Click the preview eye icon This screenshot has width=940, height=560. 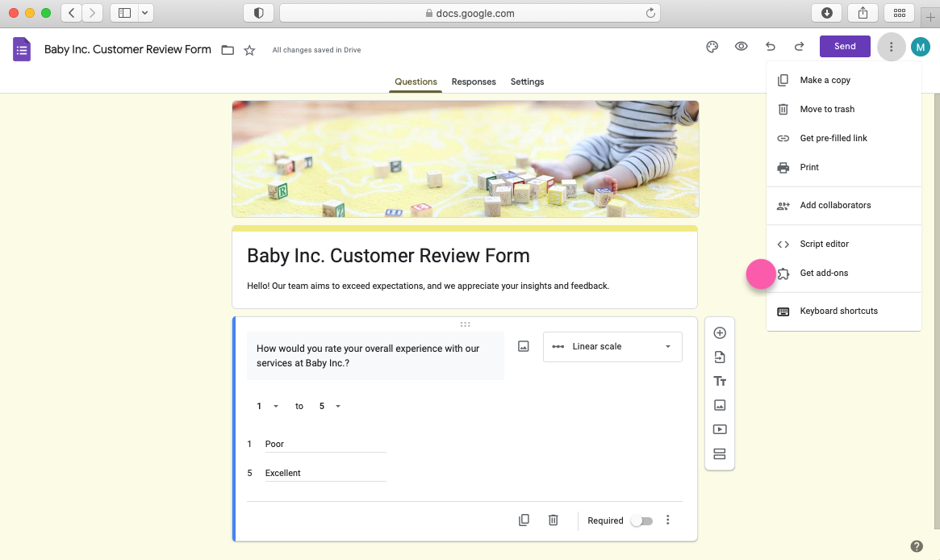pyautogui.click(x=741, y=47)
